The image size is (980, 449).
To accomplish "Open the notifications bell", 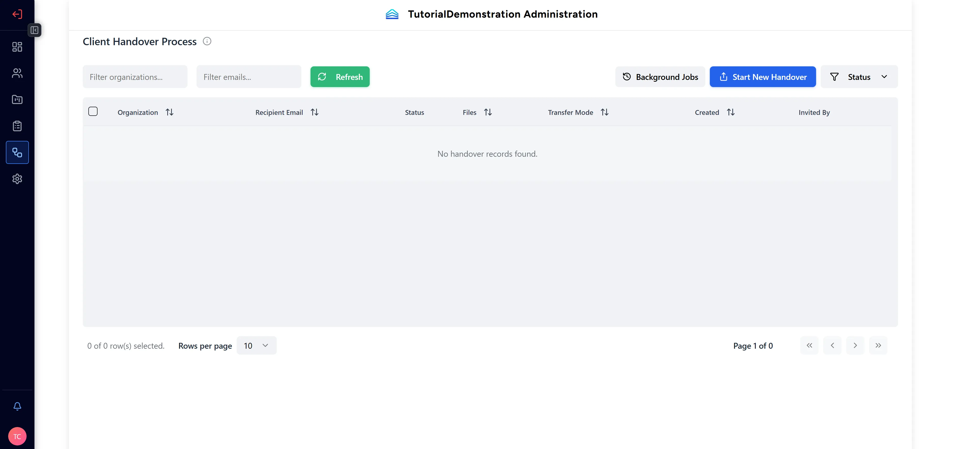I will [x=17, y=406].
